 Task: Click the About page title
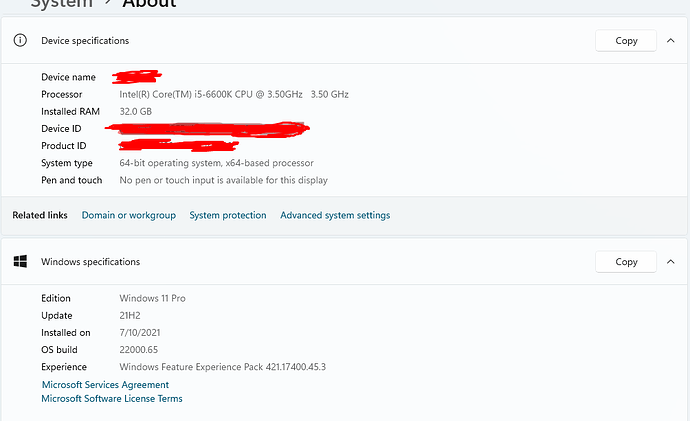(149, 4)
